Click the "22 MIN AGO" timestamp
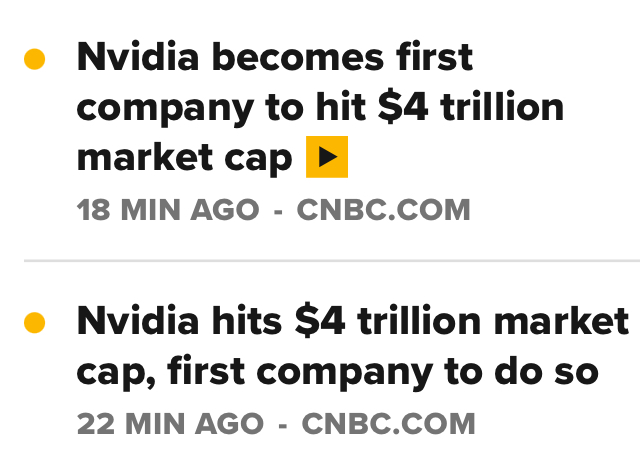This screenshot has width=640, height=470. 170,424
